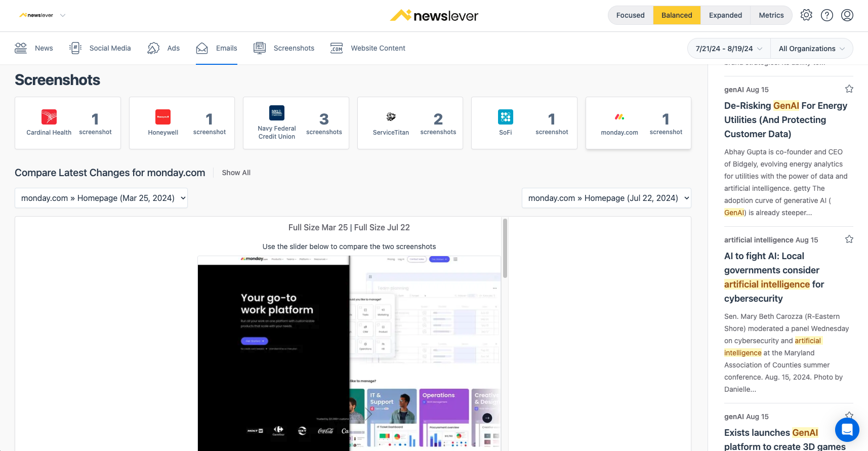Go to the Screenshots tab
The width and height of the screenshot is (868, 451).
coord(284,48)
